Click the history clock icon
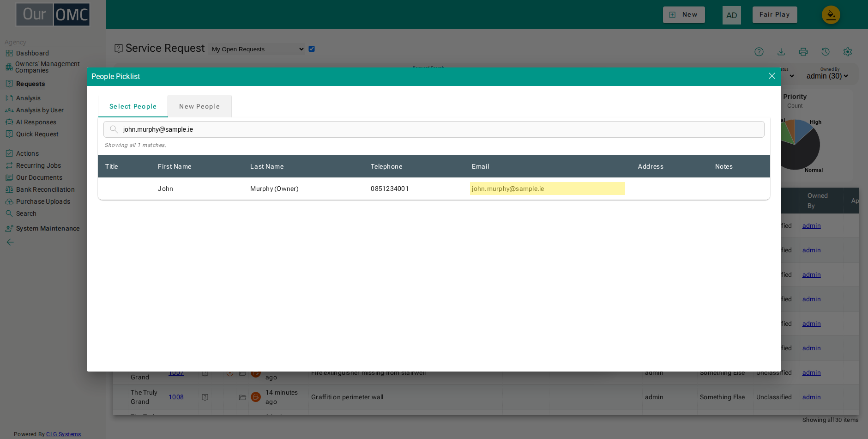868x439 pixels. 826,52
